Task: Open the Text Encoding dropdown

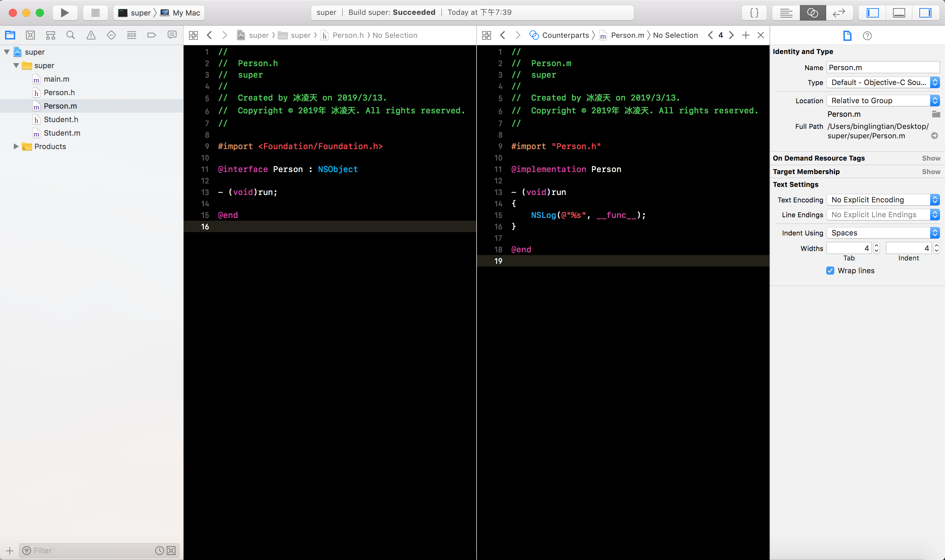Action: tap(883, 200)
